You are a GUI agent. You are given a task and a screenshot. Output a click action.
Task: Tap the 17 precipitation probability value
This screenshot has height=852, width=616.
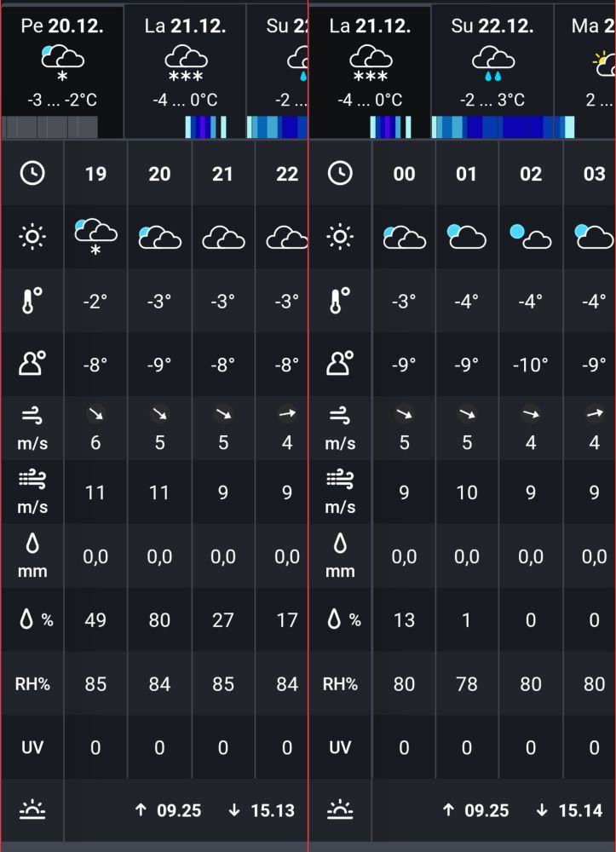(x=287, y=620)
